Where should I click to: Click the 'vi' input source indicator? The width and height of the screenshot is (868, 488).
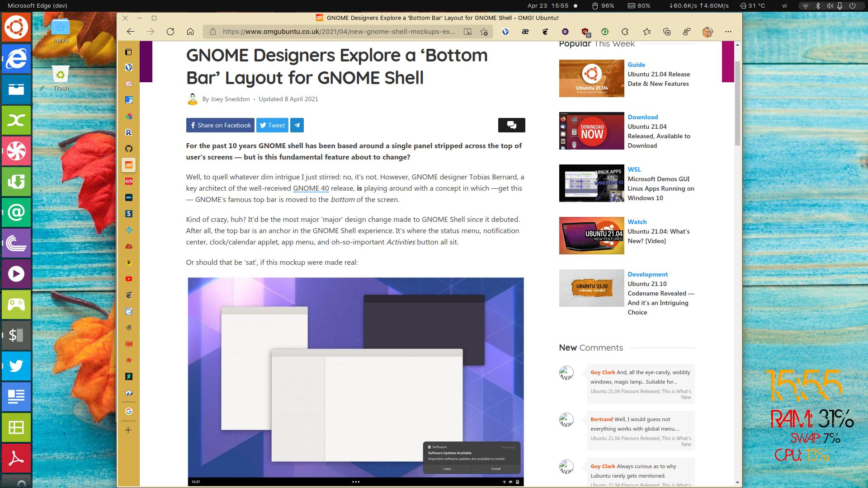[x=784, y=6]
